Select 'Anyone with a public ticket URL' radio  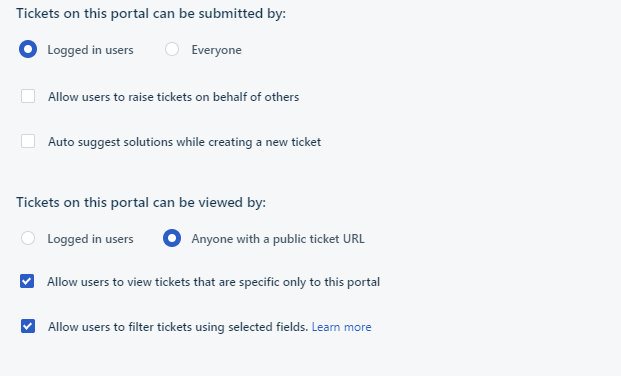point(172,239)
